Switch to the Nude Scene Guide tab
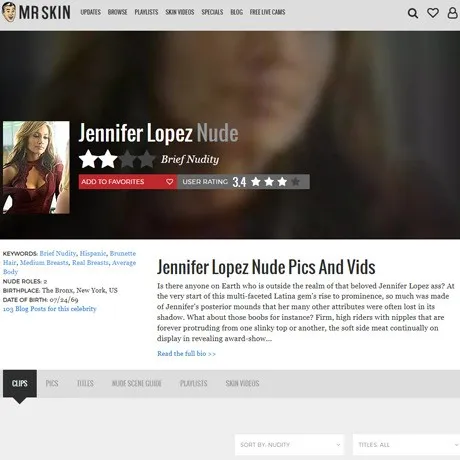The width and height of the screenshot is (460, 460). click(137, 383)
